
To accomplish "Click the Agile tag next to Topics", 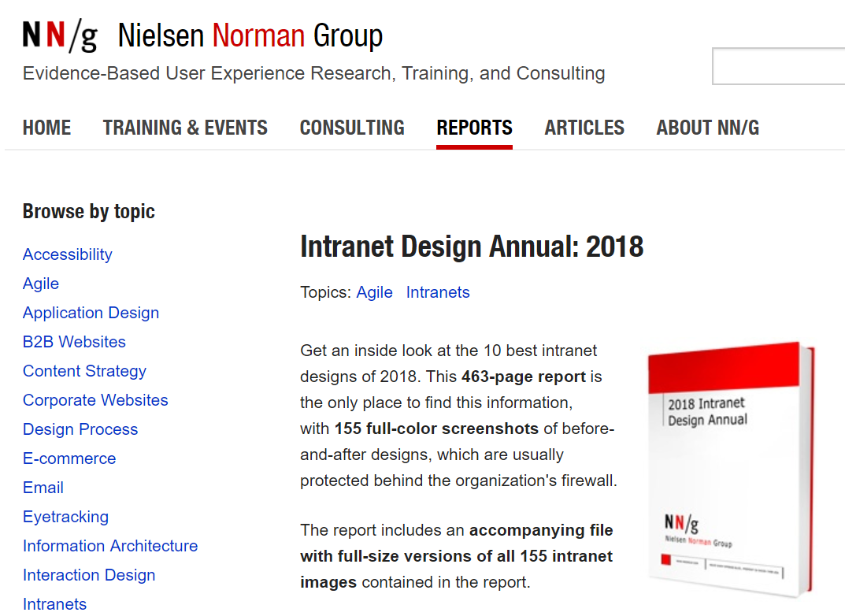I will tap(375, 292).
